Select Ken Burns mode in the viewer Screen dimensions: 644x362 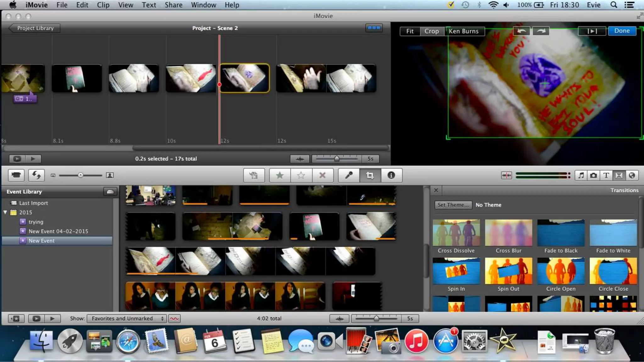click(464, 31)
